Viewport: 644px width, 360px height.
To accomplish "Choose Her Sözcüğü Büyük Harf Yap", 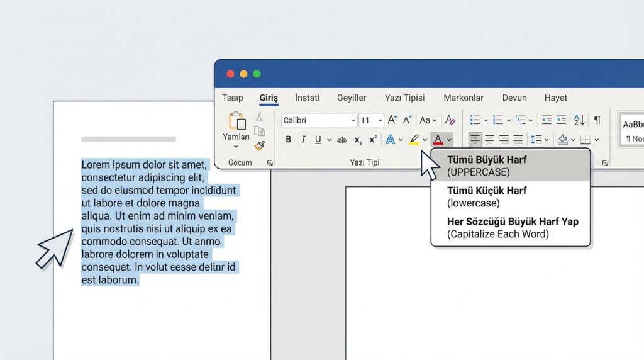I will tap(511, 228).
